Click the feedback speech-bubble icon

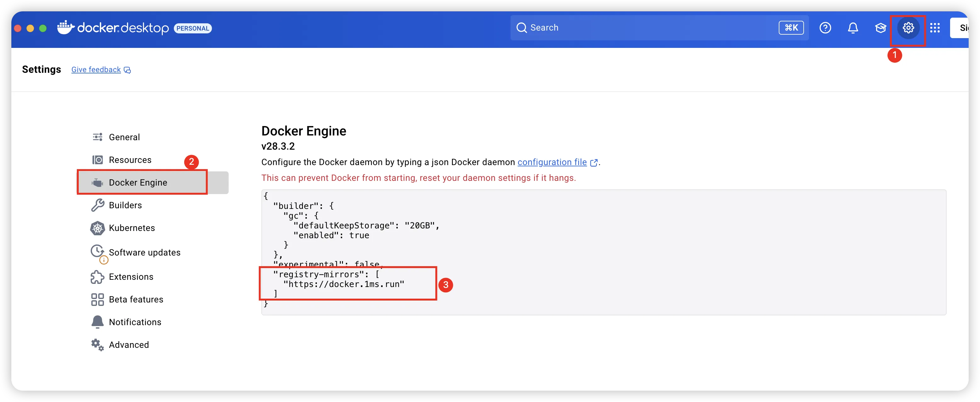(128, 70)
